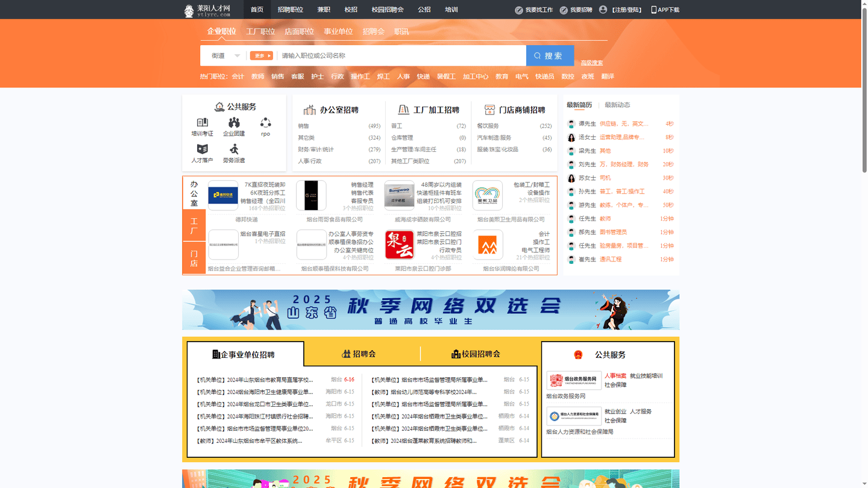Screen dimensions: 868x488
Task: Open 2024烟台蓬莱教育系统招聘教师 listing
Action: click(424, 440)
